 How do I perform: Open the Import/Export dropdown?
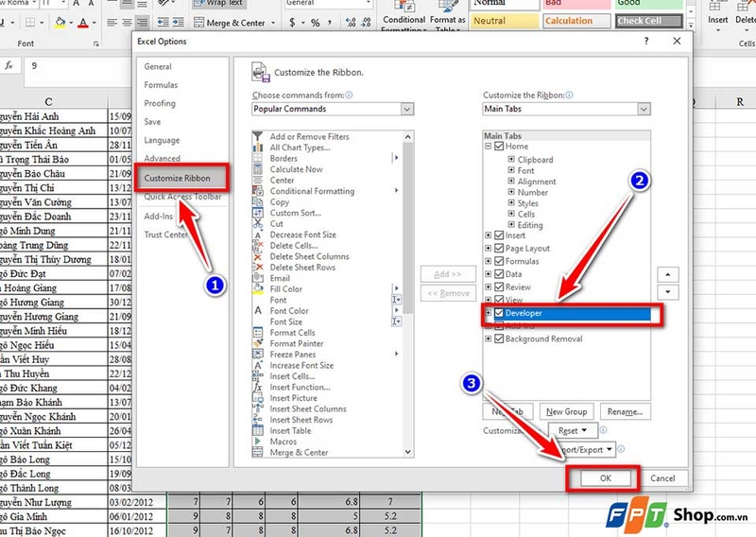(x=586, y=450)
